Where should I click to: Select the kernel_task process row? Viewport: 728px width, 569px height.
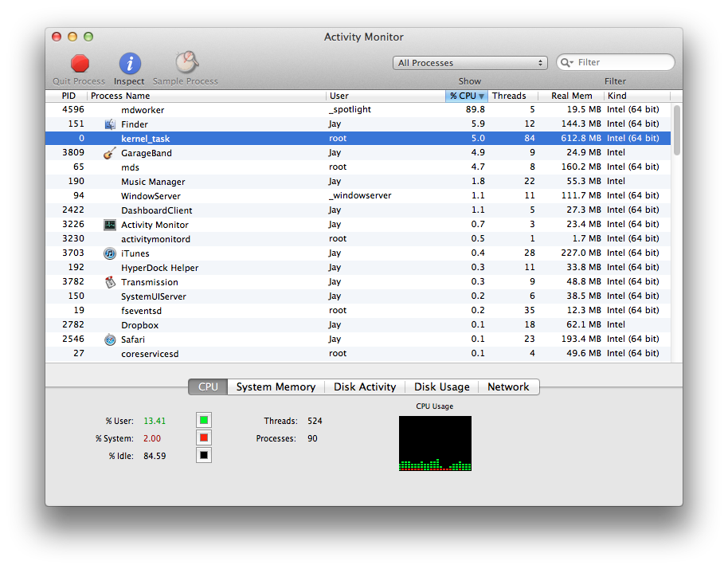pos(358,139)
